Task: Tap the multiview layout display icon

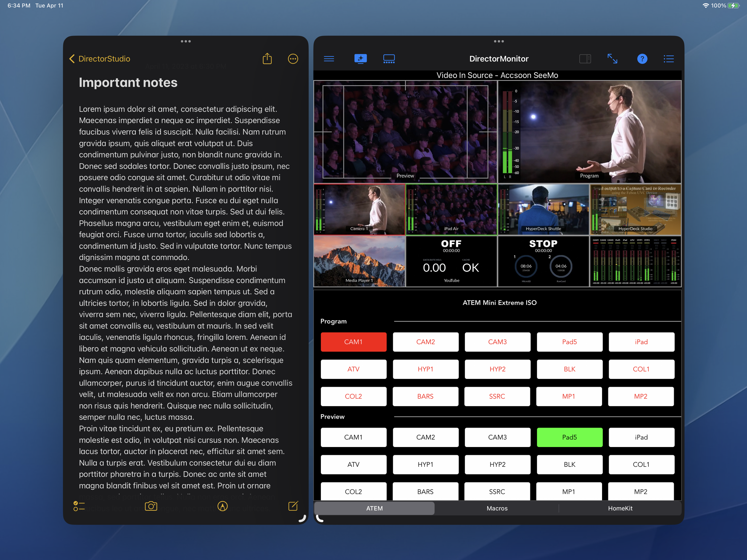Action: (x=389, y=59)
